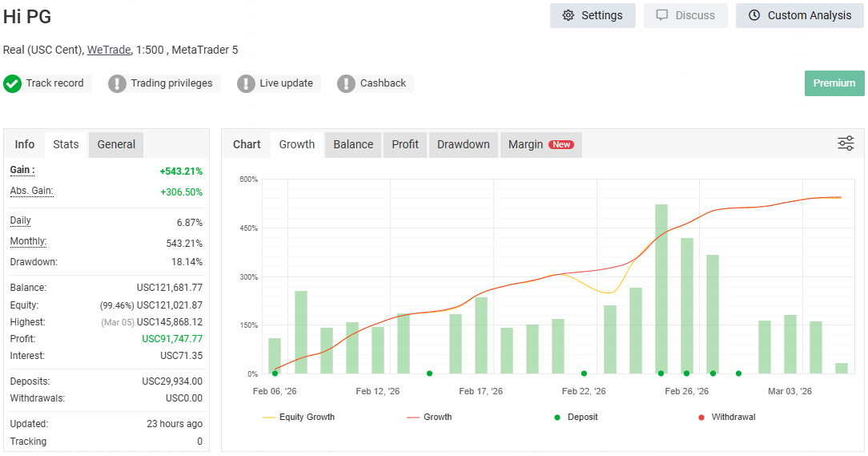The height and width of the screenshot is (456, 868).
Task: Click the deposit dot below Feb 22
Action: (x=584, y=373)
